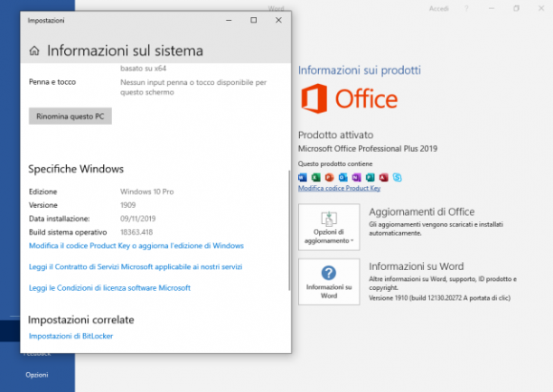The height and width of the screenshot is (392, 553).
Task: Click 'Versione 1910 (build 12130.20272' text
Action: 416,298
